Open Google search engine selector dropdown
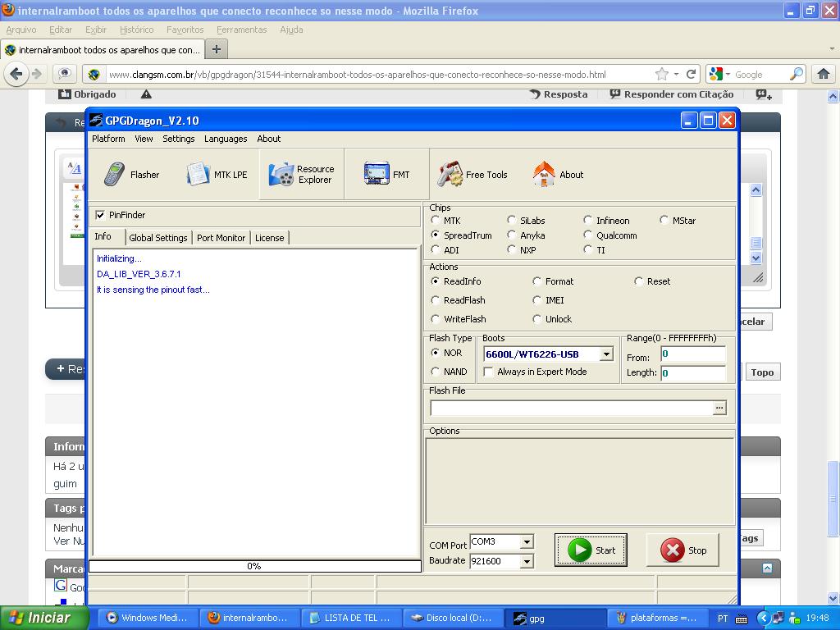Viewport: 840px width, 630px height. (728, 74)
